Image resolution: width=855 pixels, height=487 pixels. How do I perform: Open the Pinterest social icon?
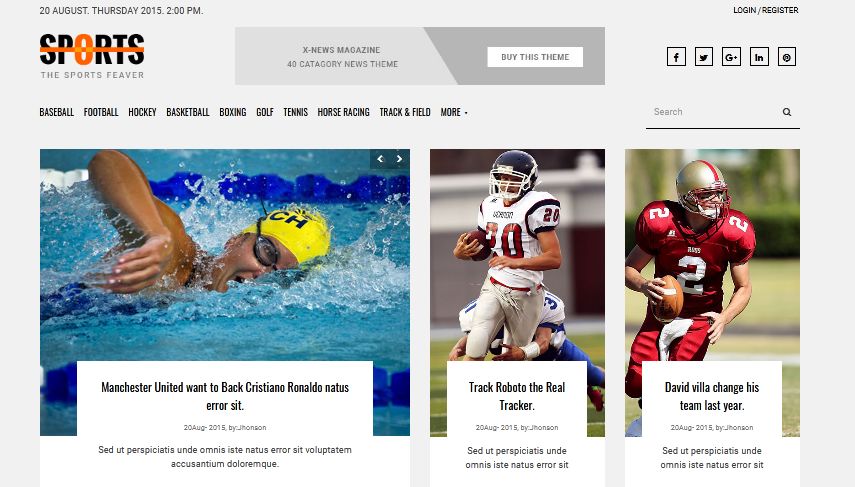coord(787,57)
